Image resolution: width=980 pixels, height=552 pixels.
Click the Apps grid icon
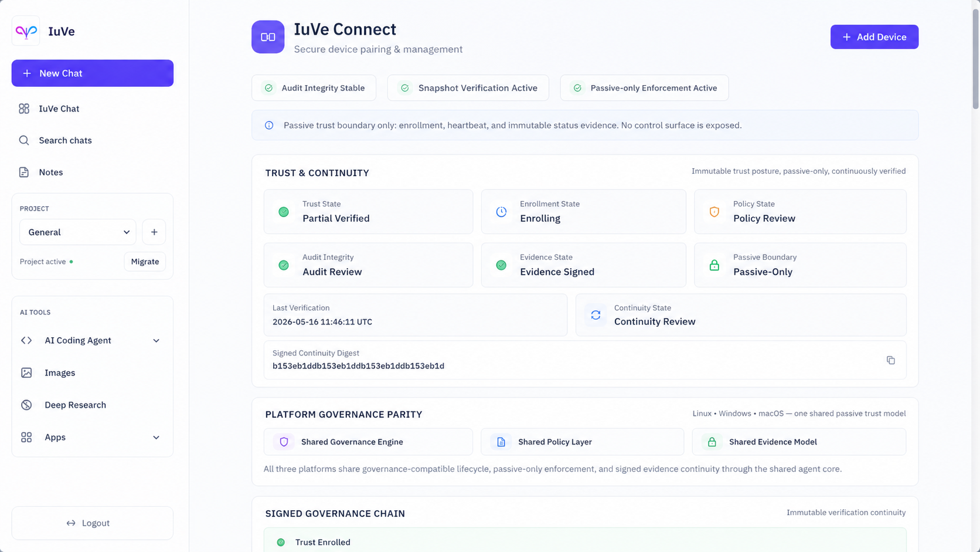point(26,437)
